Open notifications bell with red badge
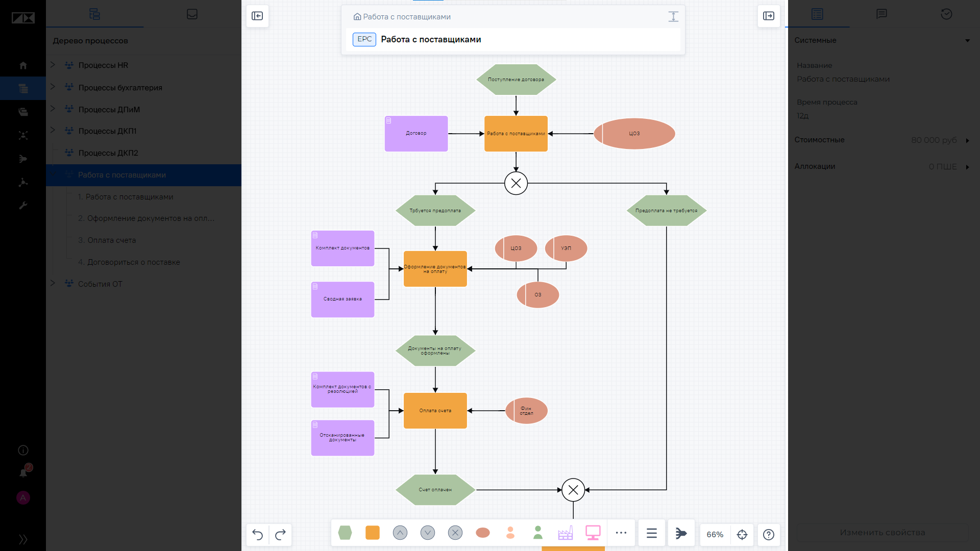 pyautogui.click(x=23, y=472)
